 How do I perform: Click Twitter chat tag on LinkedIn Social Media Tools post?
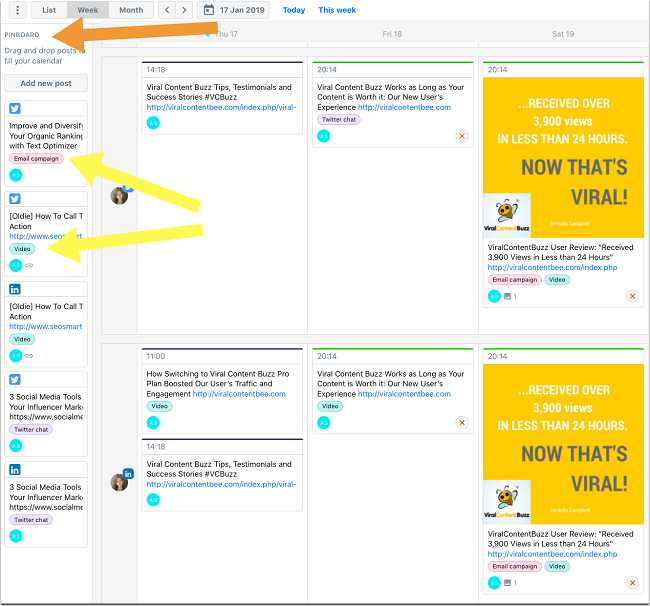(31, 520)
